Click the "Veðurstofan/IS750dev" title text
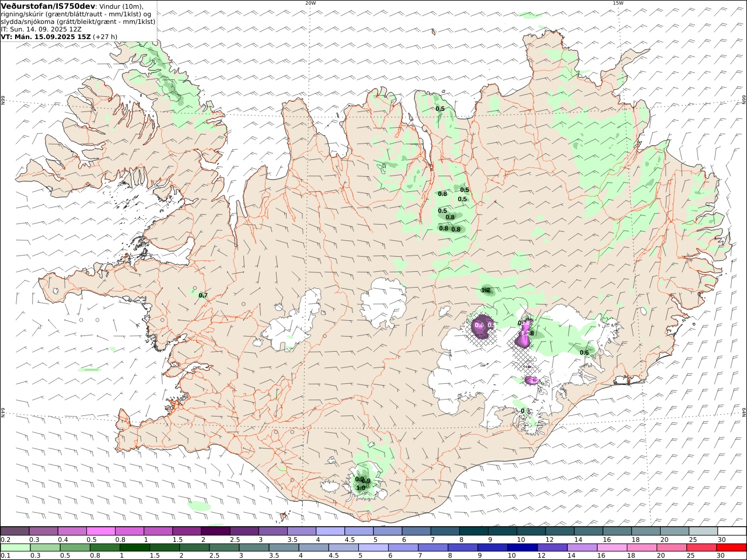This screenshot has width=747, height=560. point(48,6)
